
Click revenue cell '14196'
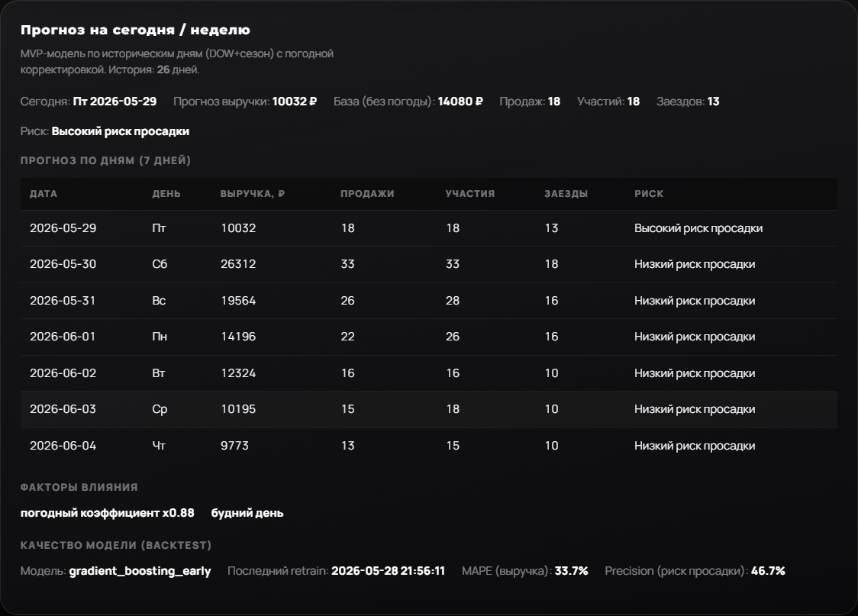[238, 337]
